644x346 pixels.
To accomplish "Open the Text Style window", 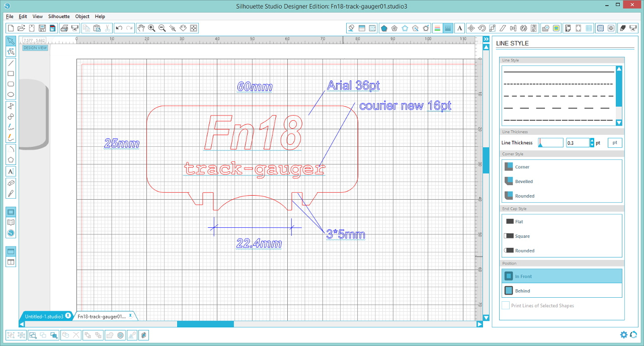I will click(x=460, y=28).
